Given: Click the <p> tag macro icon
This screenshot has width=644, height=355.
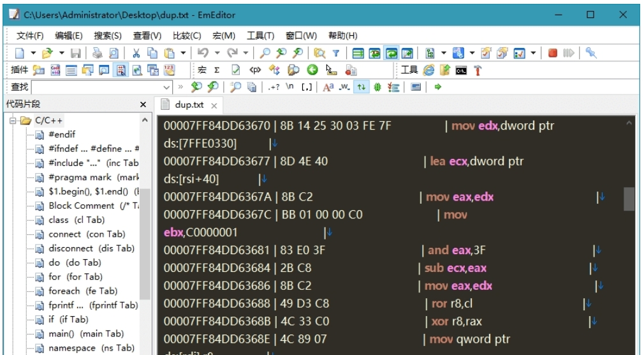Looking at the screenshot, I should (x=255, y=70).
